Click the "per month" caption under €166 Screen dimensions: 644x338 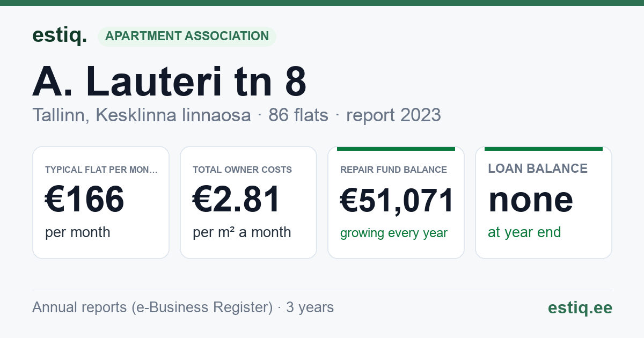tap(78, 232)
